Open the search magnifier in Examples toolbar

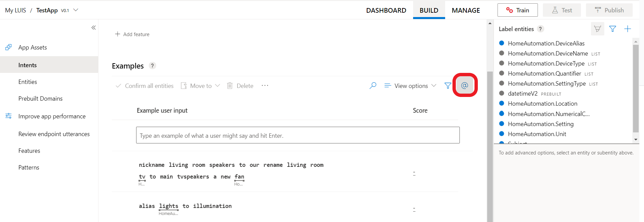pos(373,86)
